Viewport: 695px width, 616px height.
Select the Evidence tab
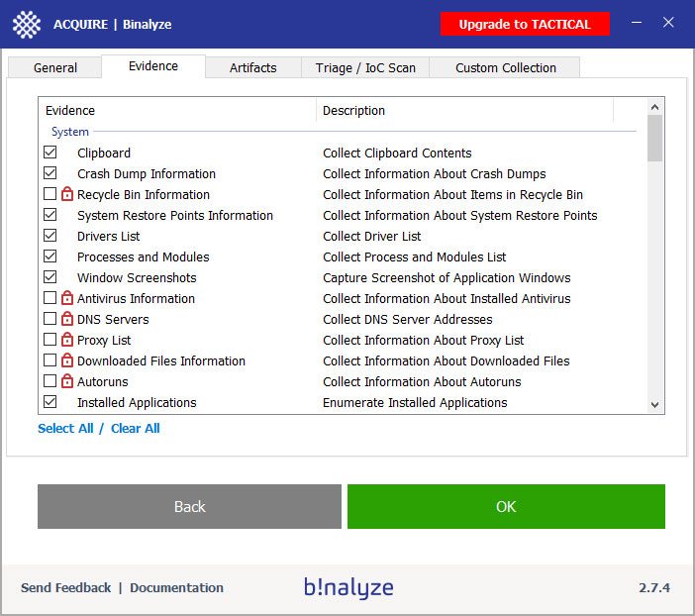pos(153,66)
